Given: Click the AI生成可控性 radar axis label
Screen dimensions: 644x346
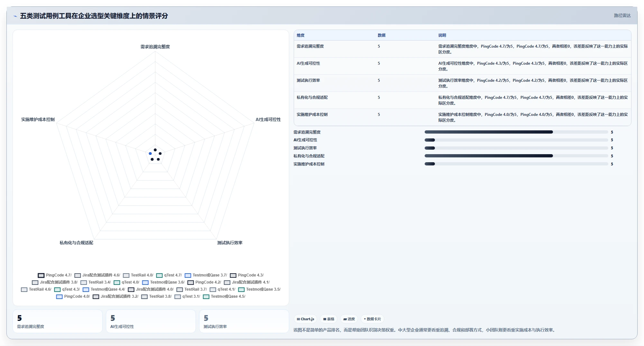Looking at the screenshot, I should (268, 119).
